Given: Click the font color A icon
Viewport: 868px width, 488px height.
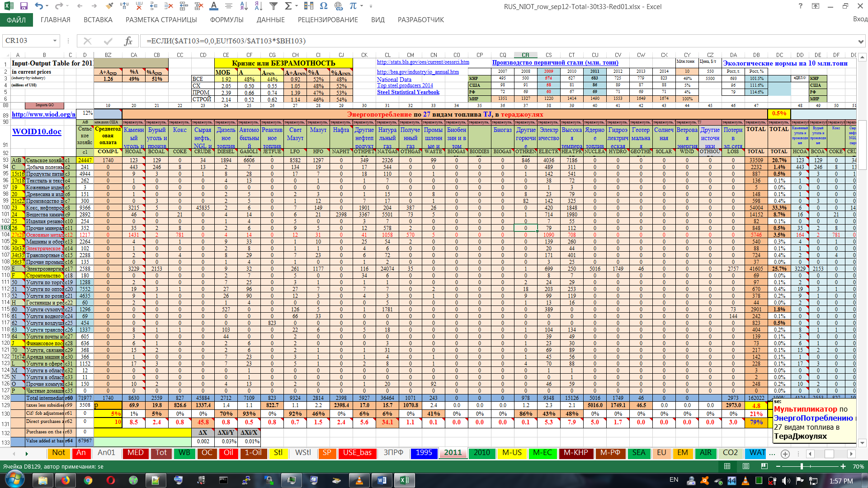Looking at the screenshot, I should tap(214, 6).
